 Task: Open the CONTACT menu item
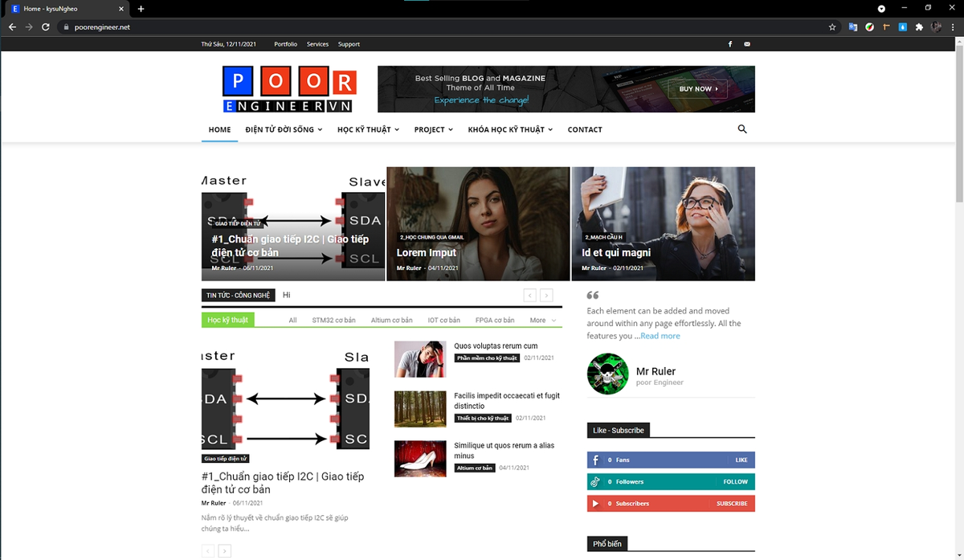click(x=585, y=129)
